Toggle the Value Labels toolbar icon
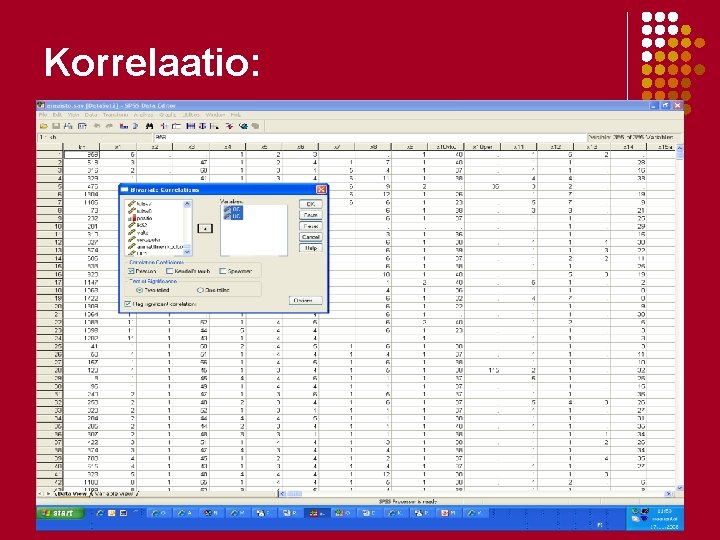The image size is (720, 540). pyautogui.click(x=229, y=126)
